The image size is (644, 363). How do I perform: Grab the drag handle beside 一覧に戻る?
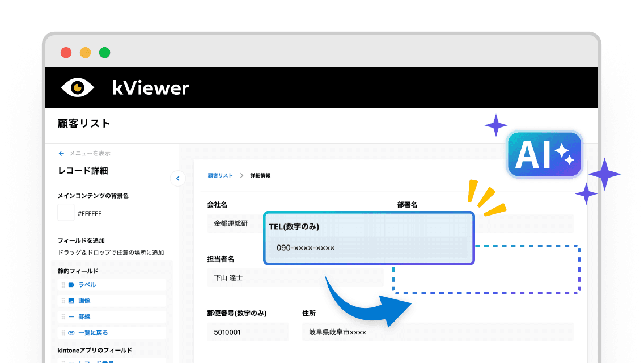pos(63,332)
